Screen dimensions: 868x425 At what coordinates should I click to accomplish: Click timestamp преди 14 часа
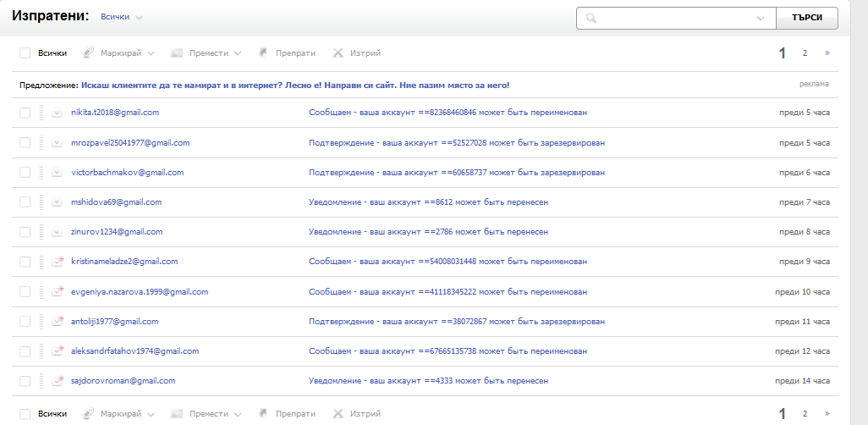pos(802,381)
